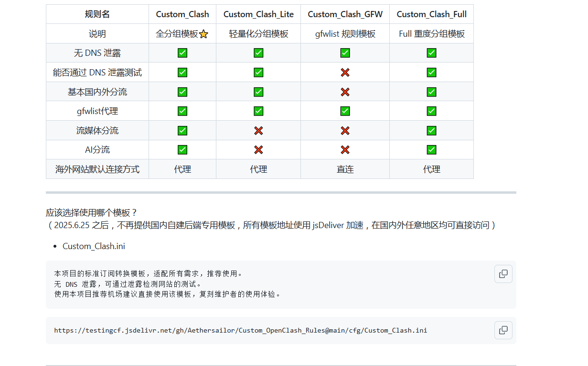
Task: Copy the template description text block
Action: pyautogui.click(x=503, y=274)
